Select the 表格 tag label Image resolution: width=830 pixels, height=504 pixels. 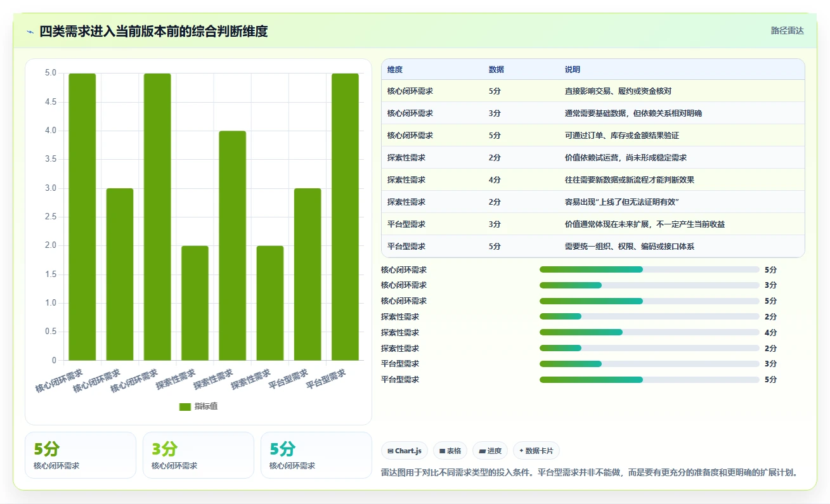454,451
